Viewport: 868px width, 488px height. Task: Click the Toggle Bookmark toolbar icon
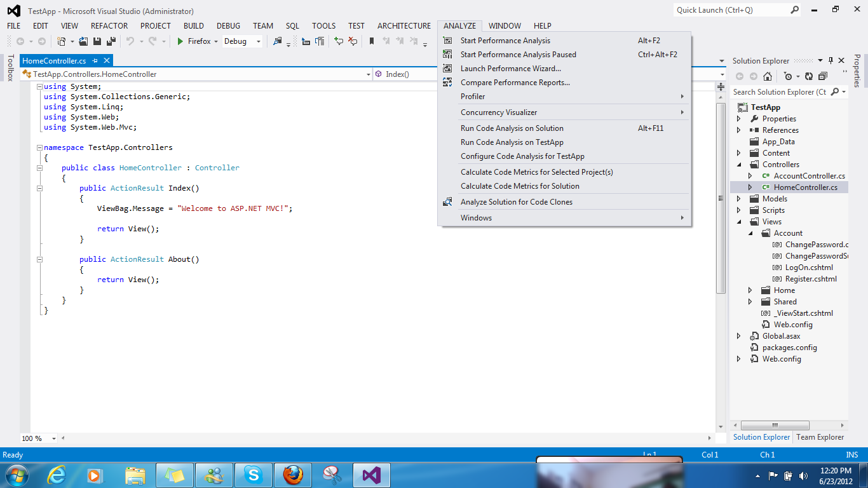pos(371,41)
